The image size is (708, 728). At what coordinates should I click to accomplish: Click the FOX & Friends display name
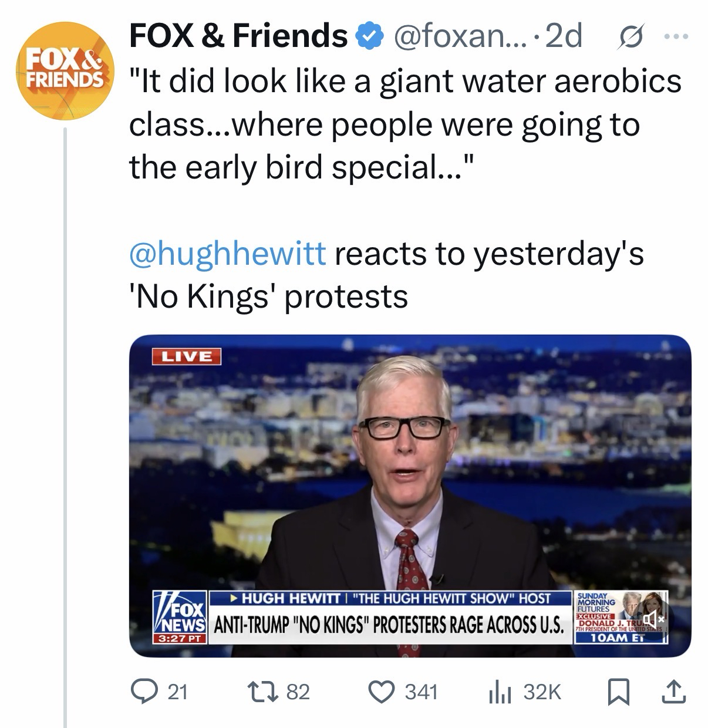238,36
